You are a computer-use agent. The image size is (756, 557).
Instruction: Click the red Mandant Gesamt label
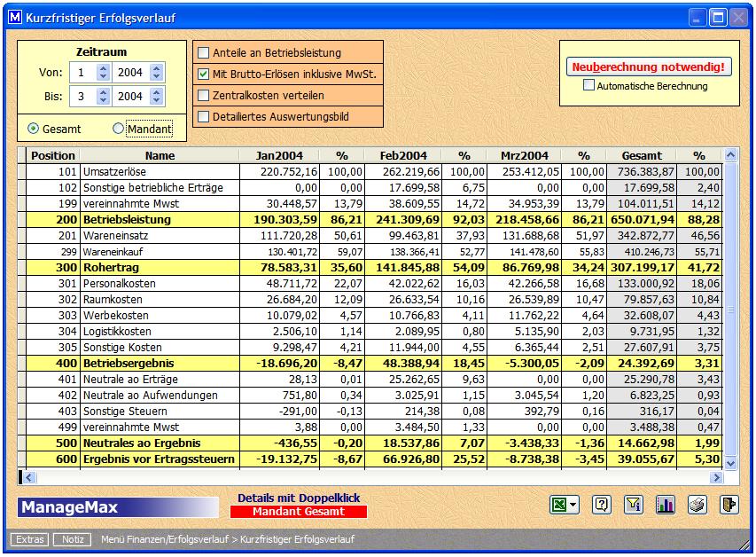tap(299, 512)
